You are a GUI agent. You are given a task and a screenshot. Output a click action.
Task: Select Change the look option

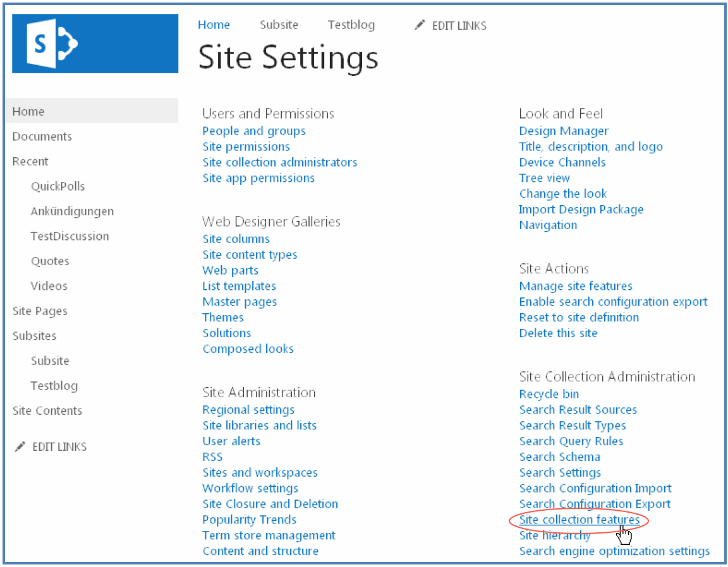point(562,194)
